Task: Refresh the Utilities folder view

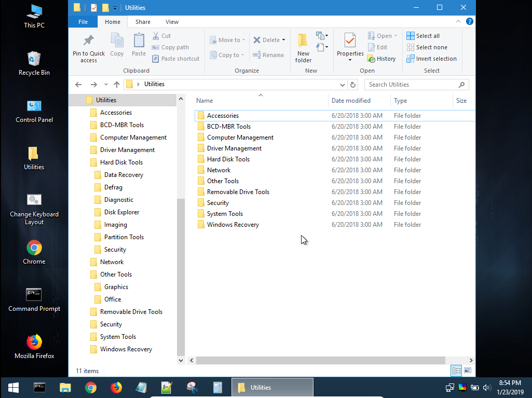Action: [x=353, y=85]
